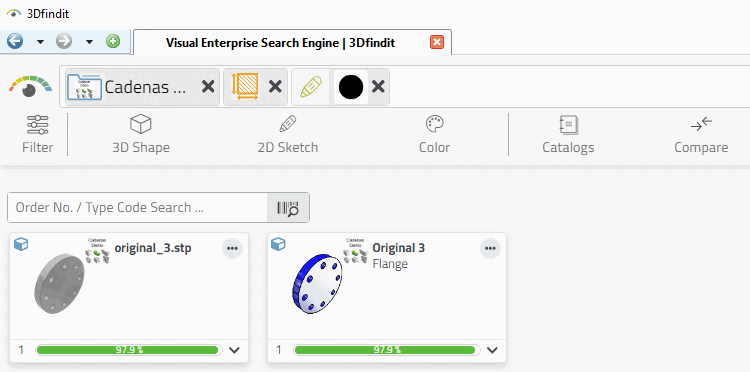
Task: Open the Catalogs browser
Action: pyautogui.click(x=568, y=135)
